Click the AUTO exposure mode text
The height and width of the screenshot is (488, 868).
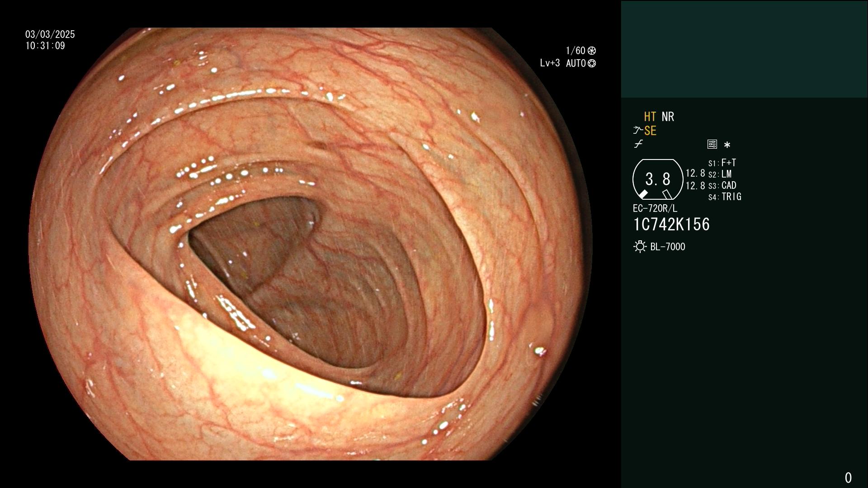(576, 63)
